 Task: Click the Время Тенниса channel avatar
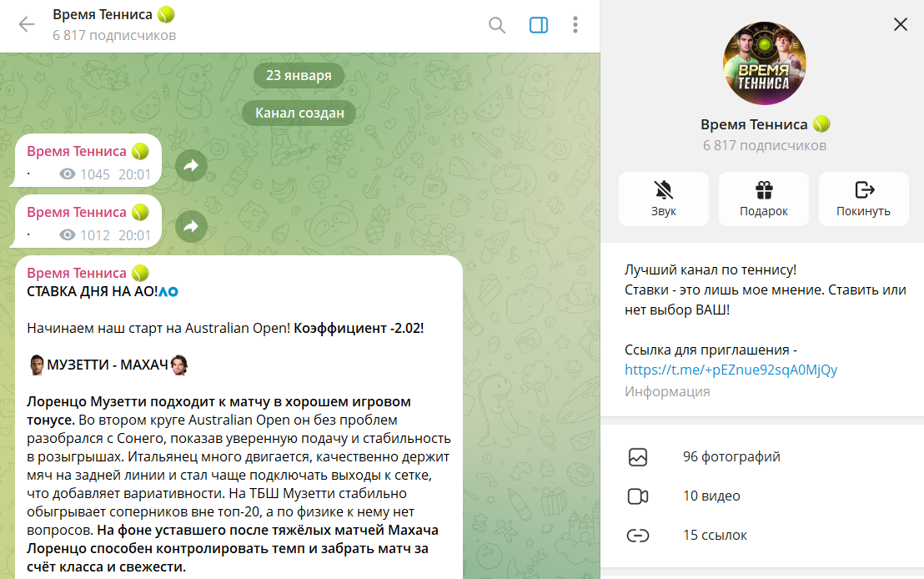(x=765, y=63)
